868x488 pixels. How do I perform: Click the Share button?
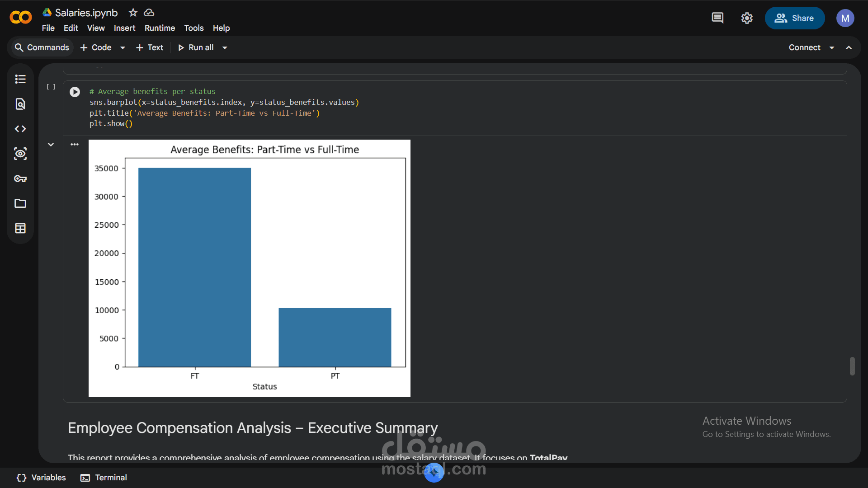[794, 18]
